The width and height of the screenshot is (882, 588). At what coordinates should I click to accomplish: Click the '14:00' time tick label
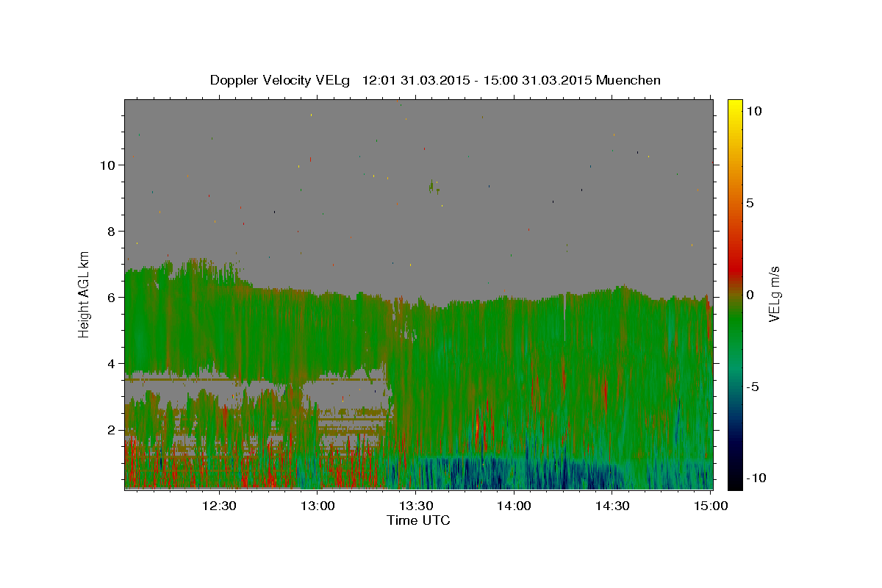click(x=514, y=506)
